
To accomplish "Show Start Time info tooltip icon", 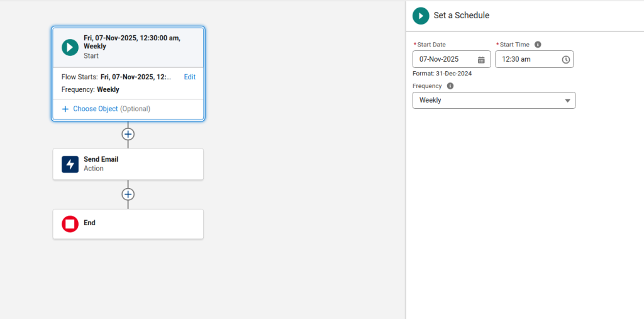I will 538,45.
